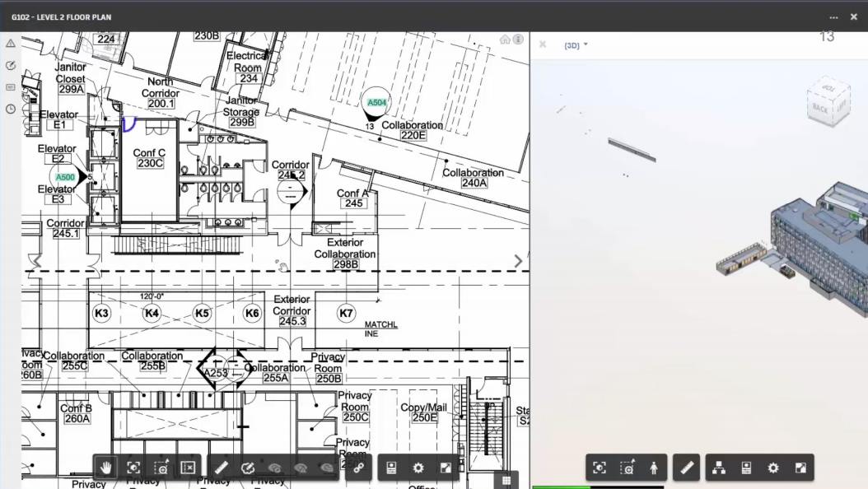Viewport: 868px width, 489px height.
Task: Click the green loading progress bar
Action: click(562, 487)
